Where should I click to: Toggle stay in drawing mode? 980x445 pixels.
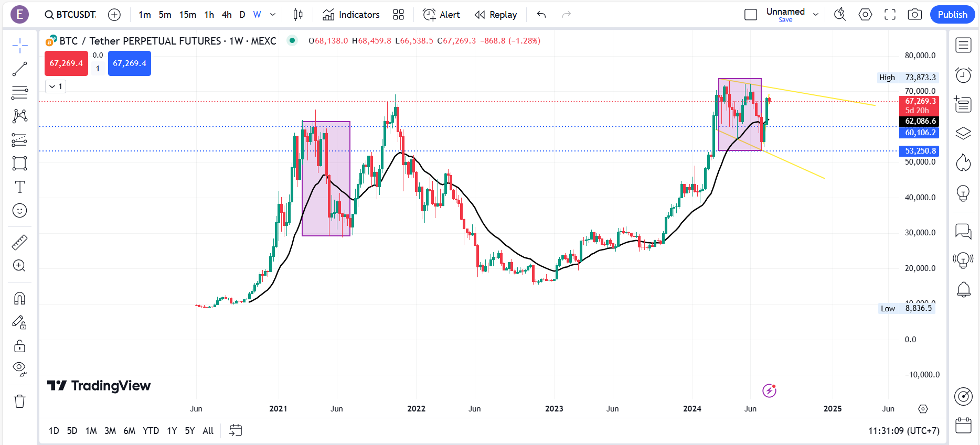coord(20,322)
